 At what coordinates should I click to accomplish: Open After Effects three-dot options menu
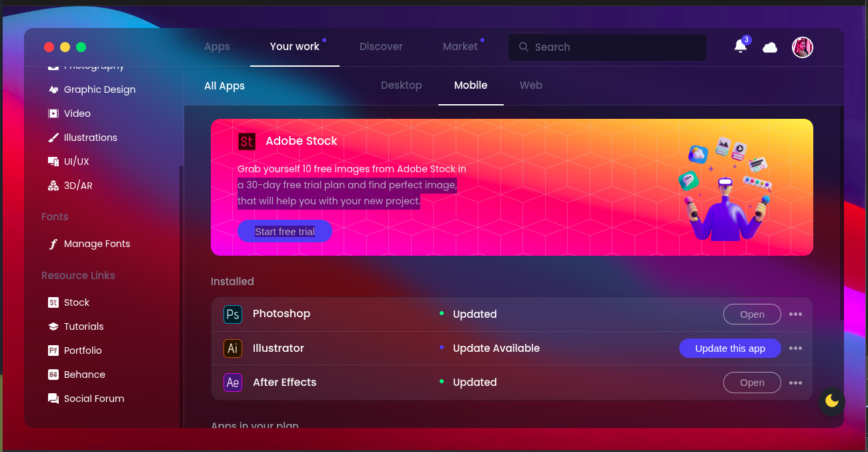[x=795, y=383]
